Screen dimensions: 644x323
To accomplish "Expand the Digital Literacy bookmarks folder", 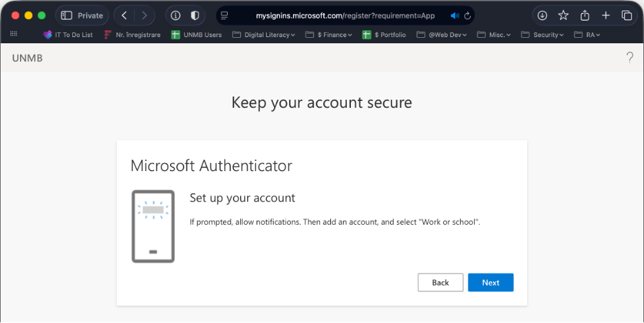I will click(264, 34).
